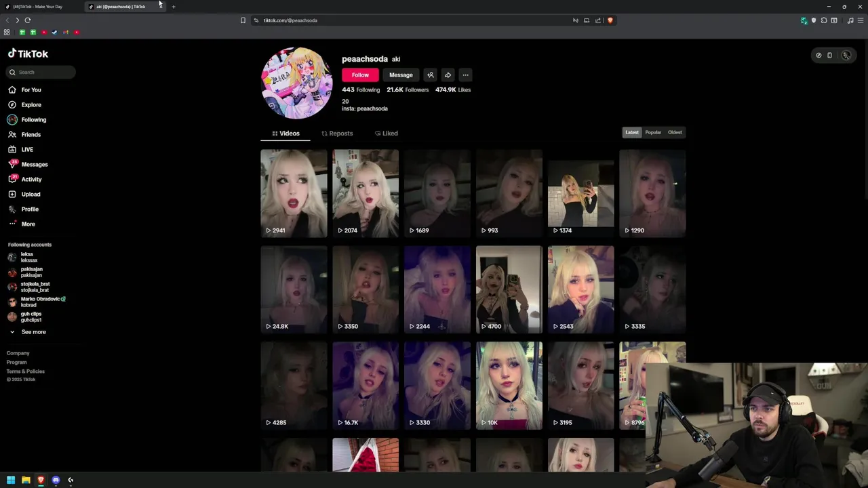Open the pakisajan followed account
The height and width of the screenshot is (488, 868).
tap(25, 272)
